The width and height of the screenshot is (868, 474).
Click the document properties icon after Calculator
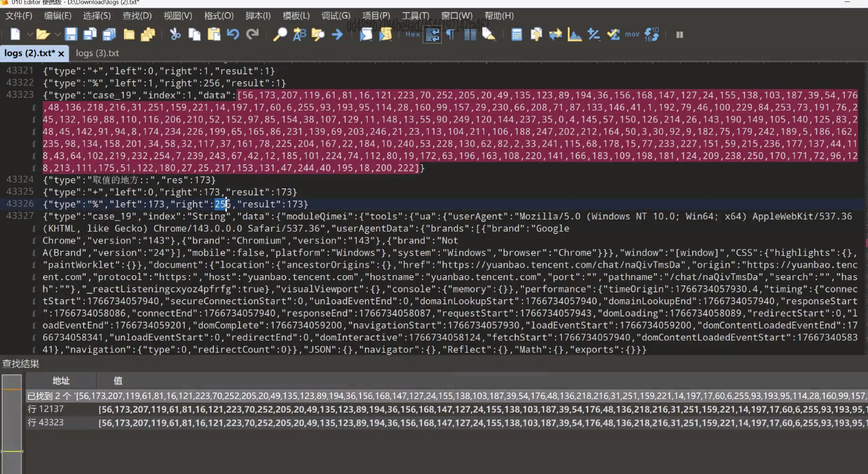[536, 34]
